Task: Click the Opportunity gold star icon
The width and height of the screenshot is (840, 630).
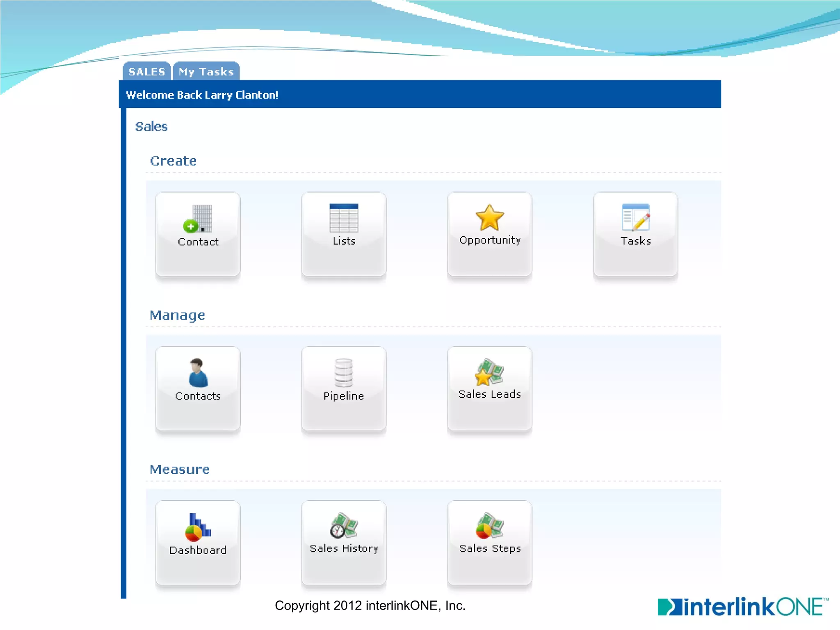Action: pos(489,217)
